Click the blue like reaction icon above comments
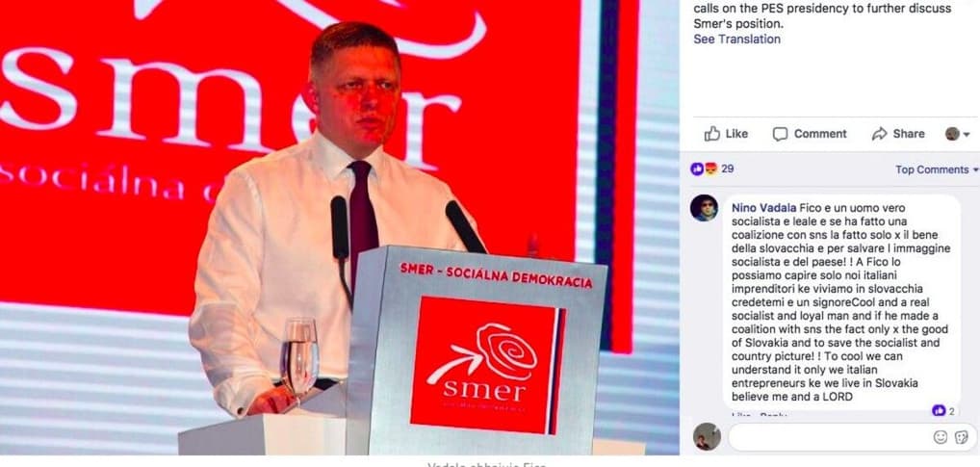Image resolution: width=980 pixels, height=467 pixels. pos(697,169)
